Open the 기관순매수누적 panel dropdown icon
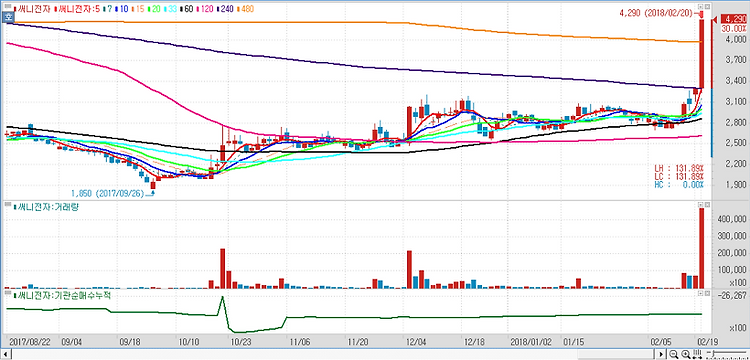 (x=701, y=293)
